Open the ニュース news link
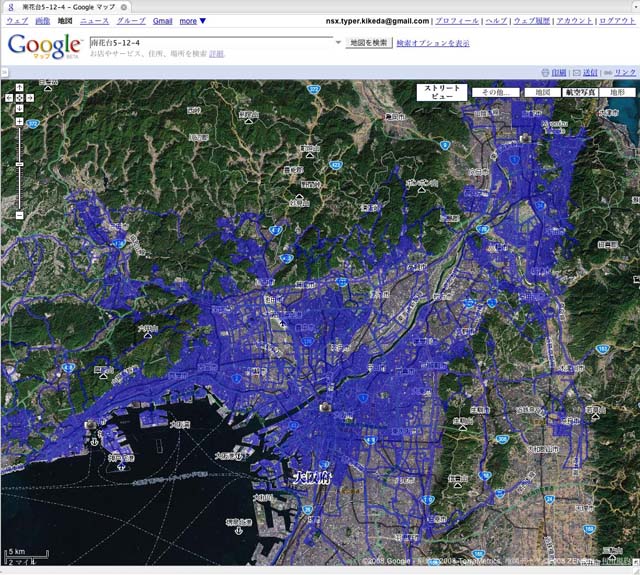This screenshot has height=575, width=640. point(94,21)
